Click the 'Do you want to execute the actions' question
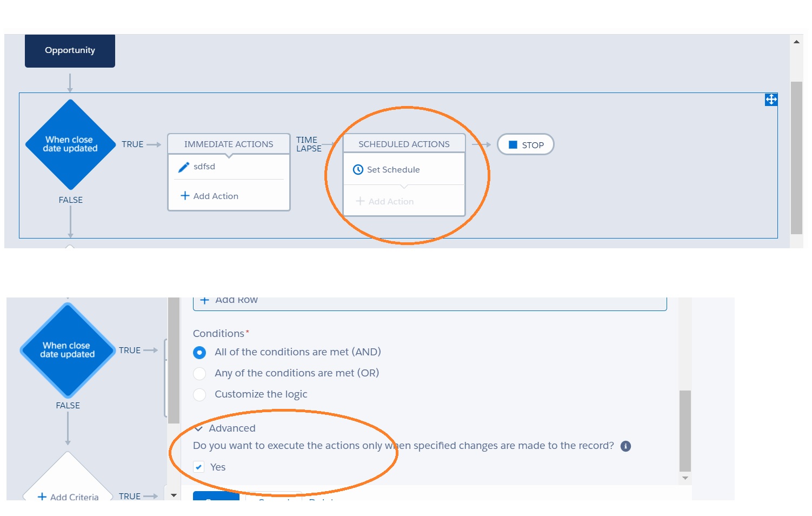812x516 pixels. pyautogui.click(x=403, y=446)
